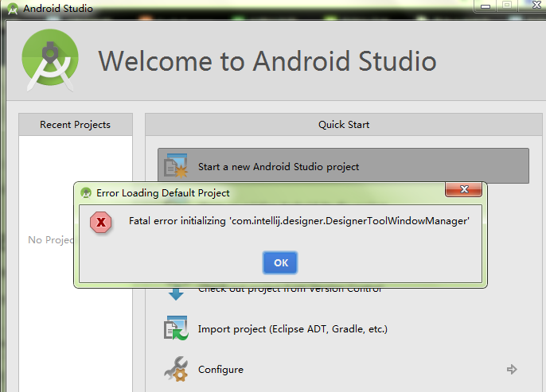
Task: Click the new project icon
Action: (175, 165)
